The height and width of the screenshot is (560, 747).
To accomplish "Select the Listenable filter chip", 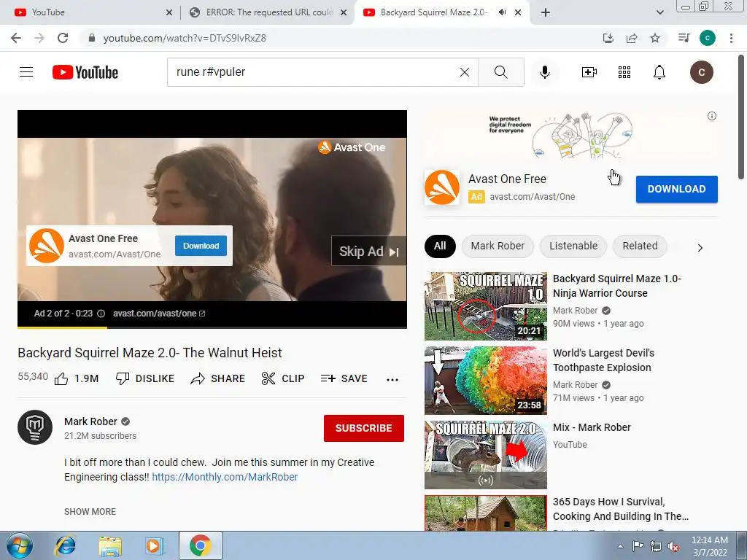I will pos(573,246).
